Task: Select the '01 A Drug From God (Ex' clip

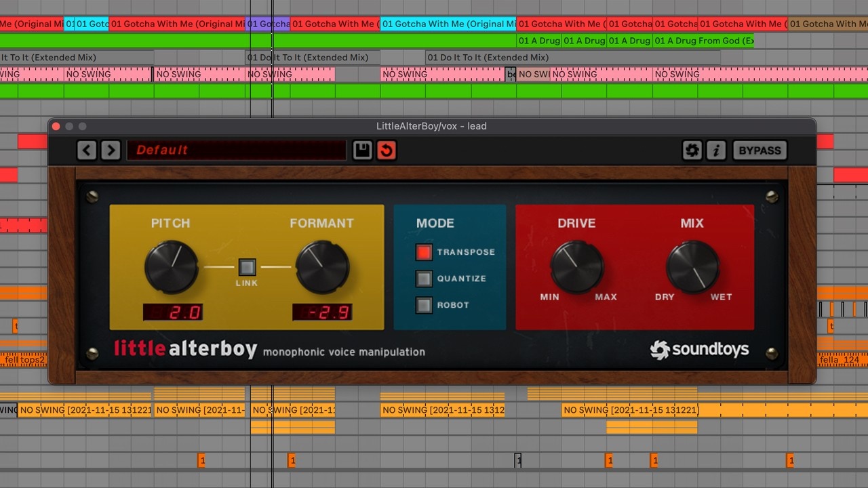Action: (703, 41)
